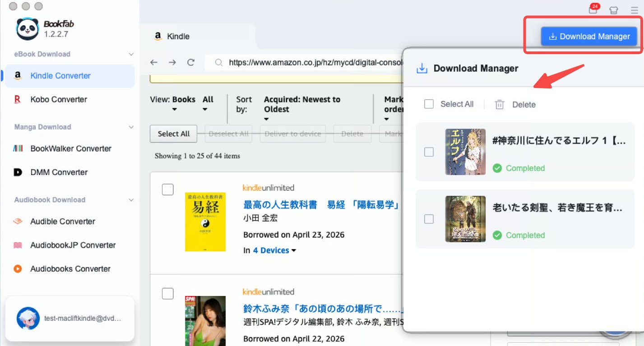Viewport: 644px width, 346px height.
Task: Tick the checkbox for 老いたる剣聖 download
Action: [429, 219]
